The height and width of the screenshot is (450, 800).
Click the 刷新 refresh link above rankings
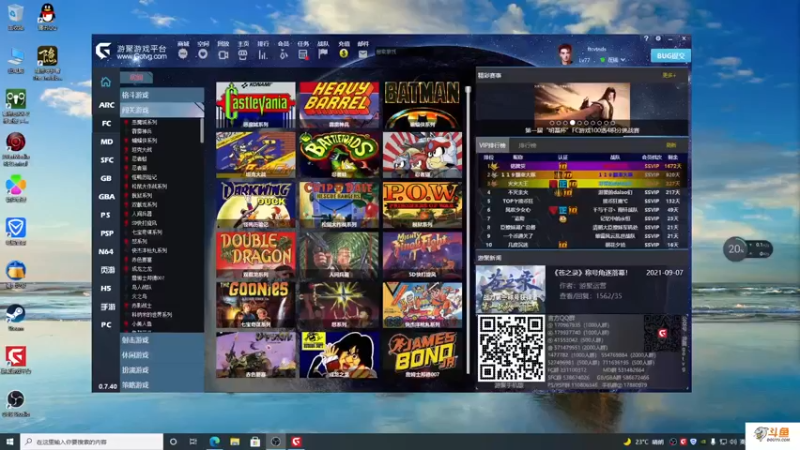[671, 145]
